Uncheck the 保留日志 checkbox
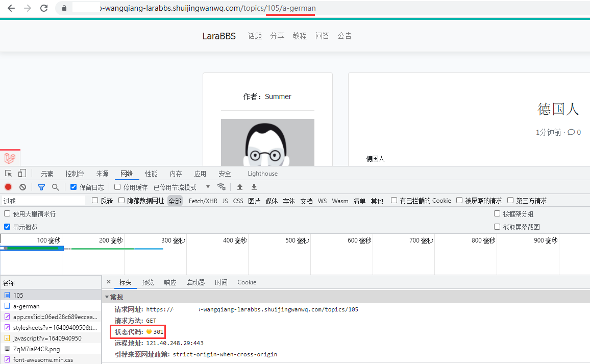The image size is (590, 364). (x=73, y=187)
